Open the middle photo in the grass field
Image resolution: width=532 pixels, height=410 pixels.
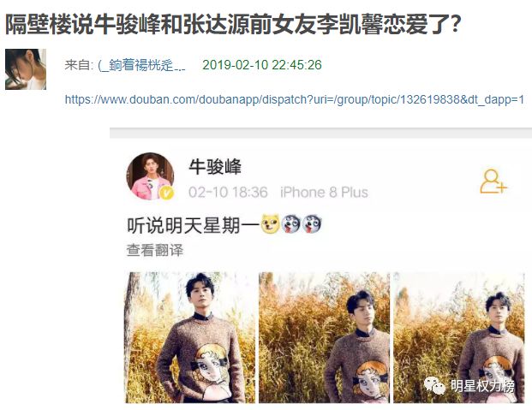[324, 337]
